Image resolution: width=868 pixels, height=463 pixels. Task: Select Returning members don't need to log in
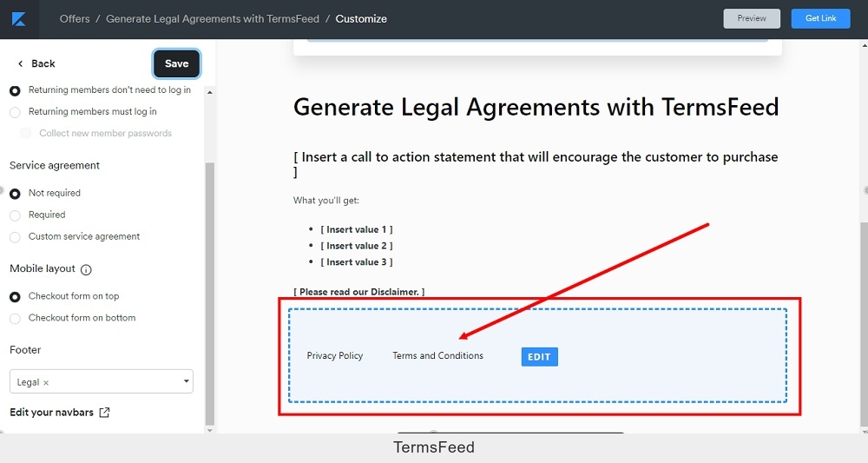[x=15, y=90]
